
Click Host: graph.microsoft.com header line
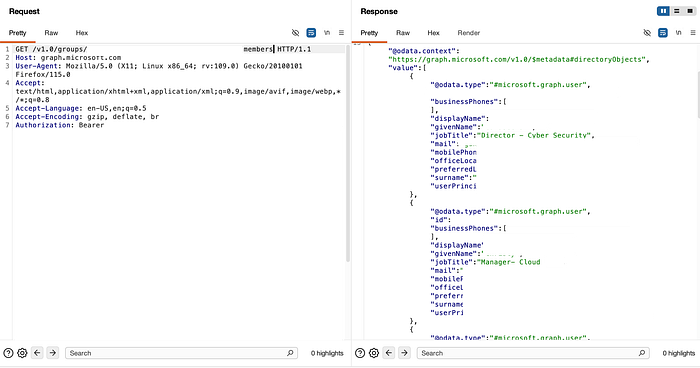[x=68, y=58]
